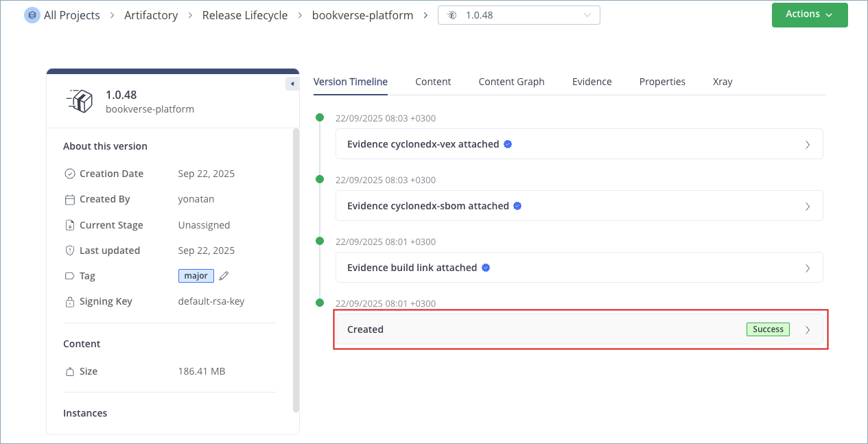Open the Evidence tab
The image size is (868, 444).
591,82
